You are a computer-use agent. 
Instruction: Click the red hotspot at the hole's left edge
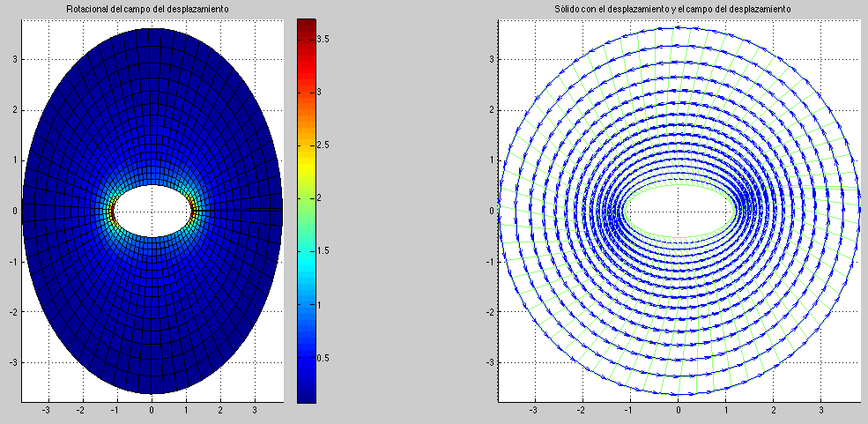coord(113,212)
